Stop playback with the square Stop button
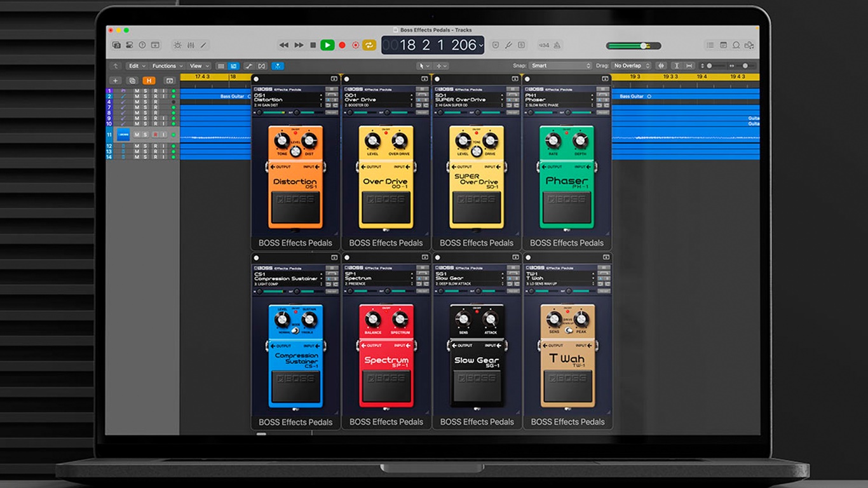868x488 pixels. pos(313,45)
